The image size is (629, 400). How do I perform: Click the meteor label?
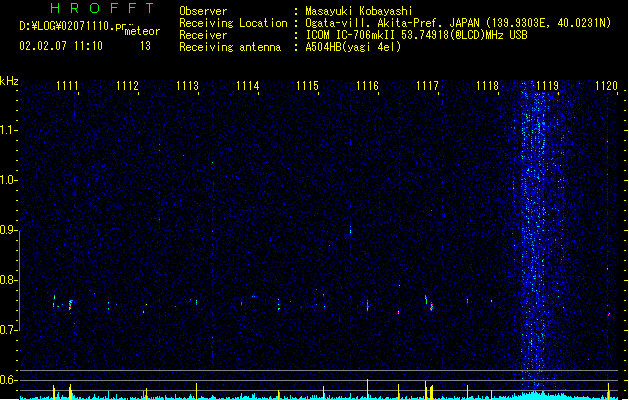pyautogui.click(x=142, y=31)
